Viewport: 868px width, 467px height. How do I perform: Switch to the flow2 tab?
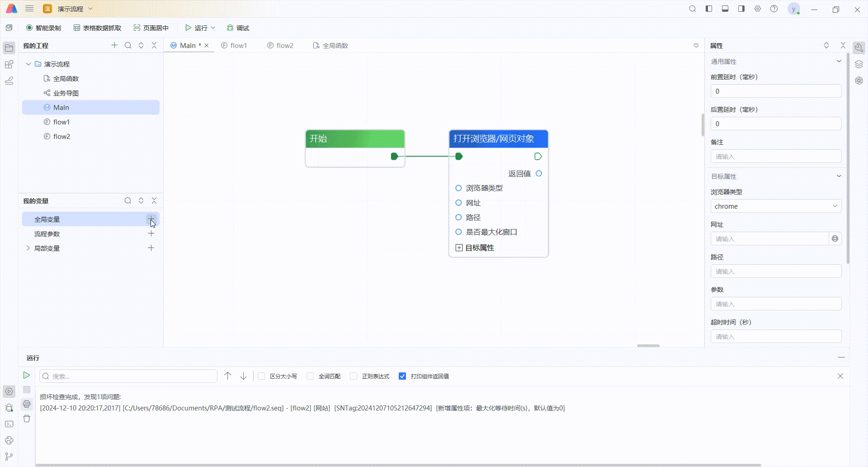click(x=284, y=45)
